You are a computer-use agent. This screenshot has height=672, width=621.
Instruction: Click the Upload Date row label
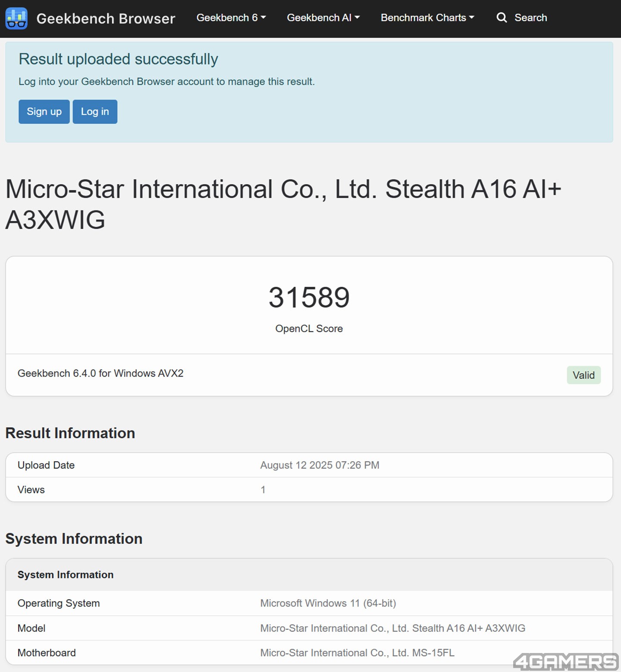[46, 465]
